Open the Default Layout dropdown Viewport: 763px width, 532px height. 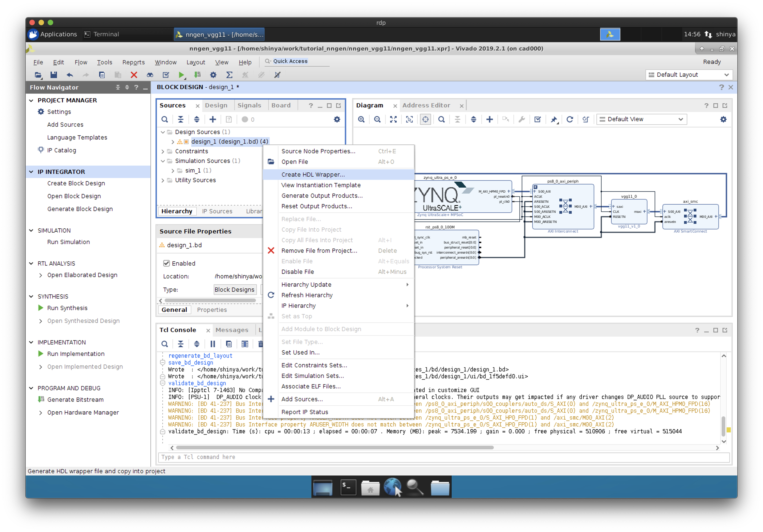pos(689,75)
